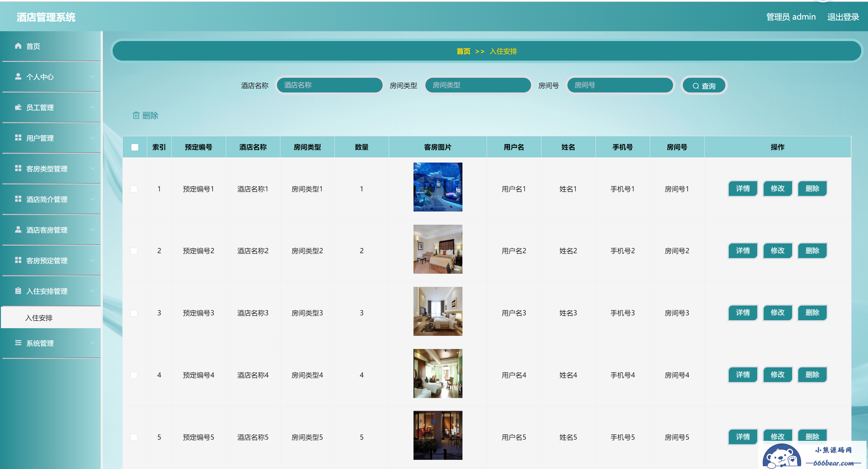Click the clipboard icon beside 入住安排管理
The width and height of the screenshot is (868, 469).
point(18,291)
